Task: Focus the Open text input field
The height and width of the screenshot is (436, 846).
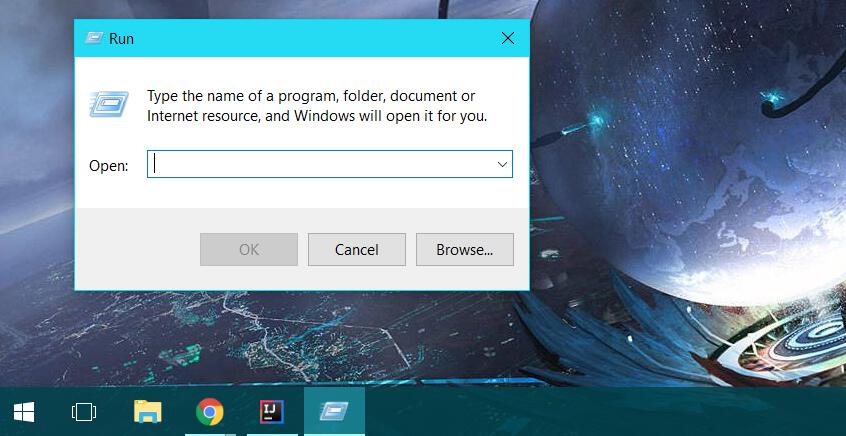Action: 330,164
